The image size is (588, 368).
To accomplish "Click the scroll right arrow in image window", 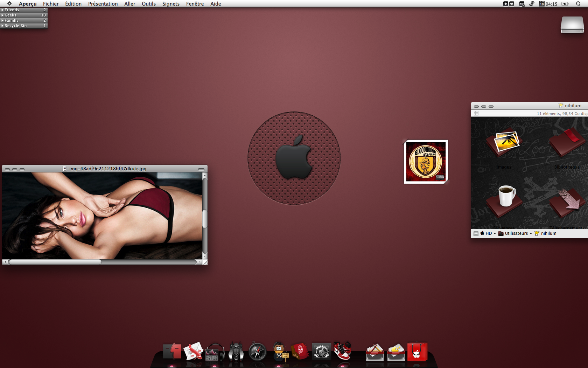I will [x=199, y=262].
